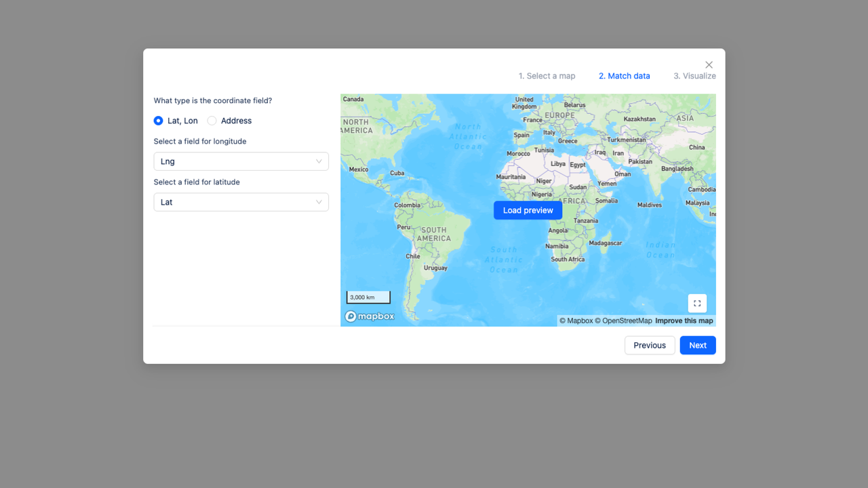Click the United Kingdom label
Screen dimensions: 868x488
(524, 103)
